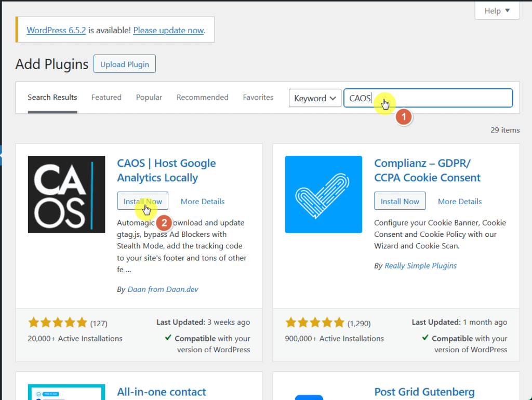The image size is (532, 400).
Task: Open the WordPress 6.5.2 link
Action: point(56,30)
